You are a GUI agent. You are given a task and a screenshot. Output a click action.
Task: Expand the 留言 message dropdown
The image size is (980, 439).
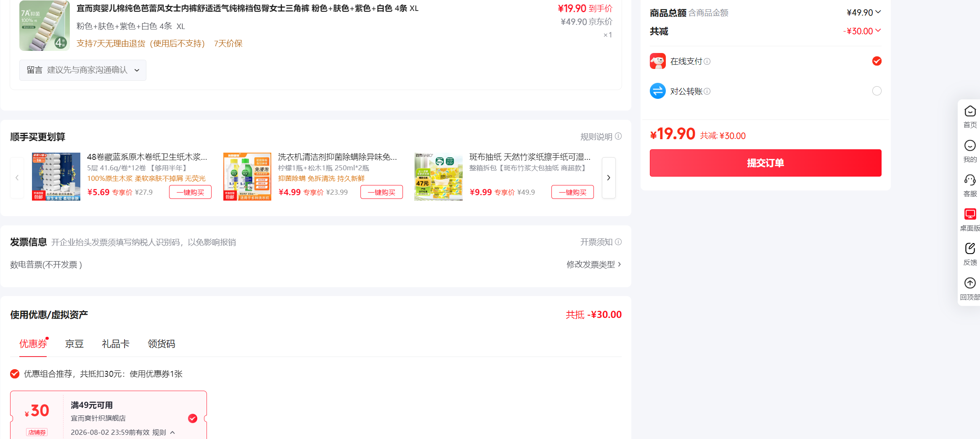pos(83,70)
